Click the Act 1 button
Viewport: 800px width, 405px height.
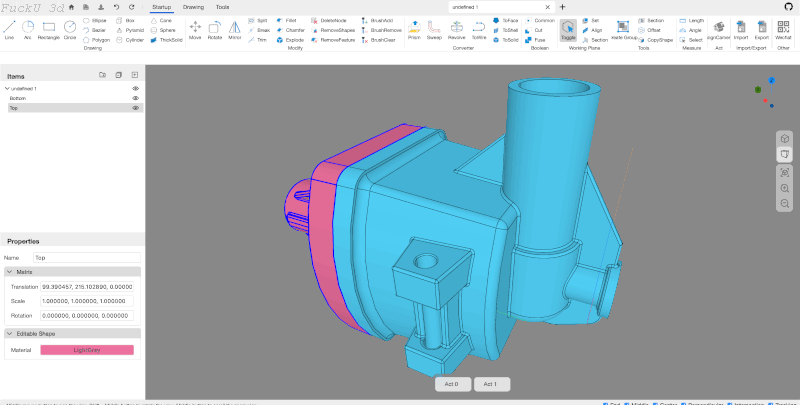coord(490,384)
